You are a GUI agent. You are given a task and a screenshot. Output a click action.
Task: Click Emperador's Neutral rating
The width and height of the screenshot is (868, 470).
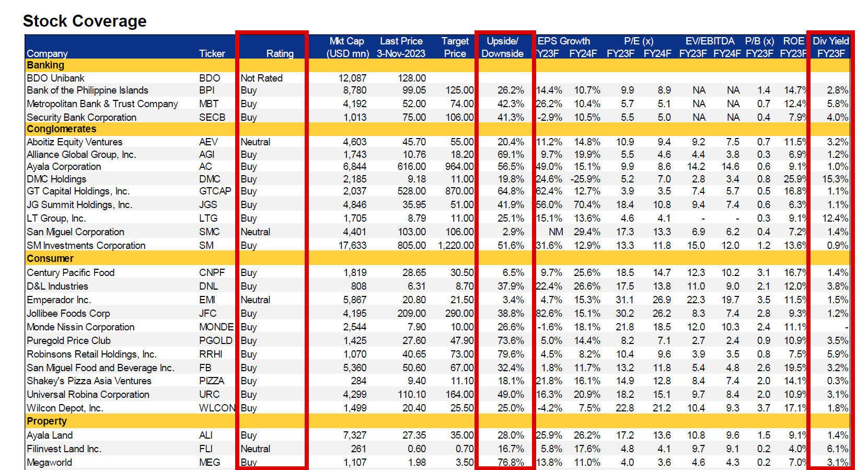coord(255,300)
